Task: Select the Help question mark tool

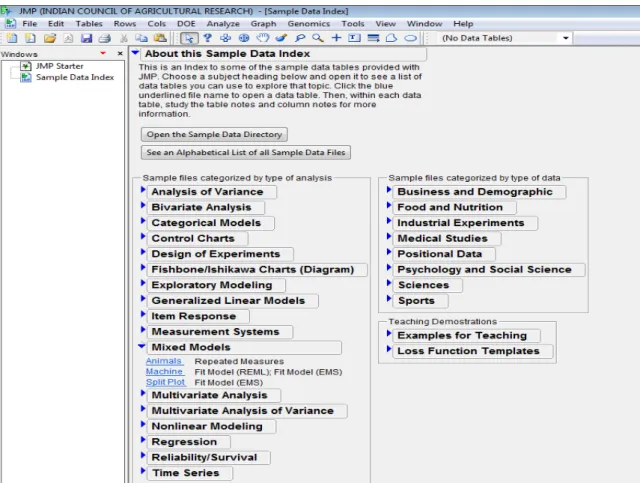Action: tap(207, 38)
